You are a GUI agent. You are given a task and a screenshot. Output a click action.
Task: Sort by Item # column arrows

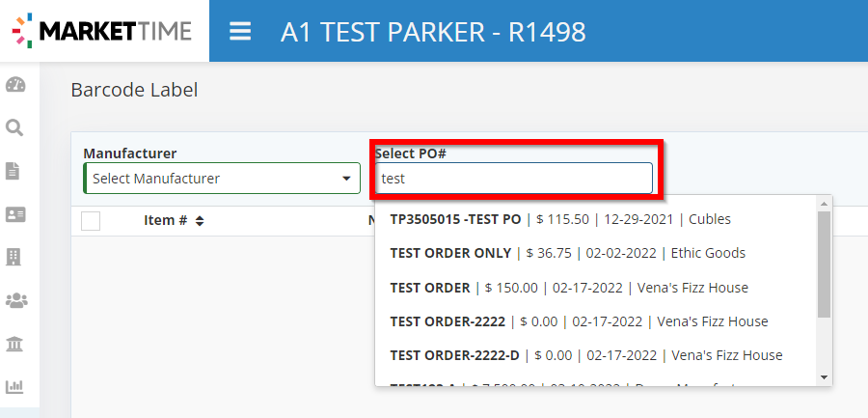200,221
